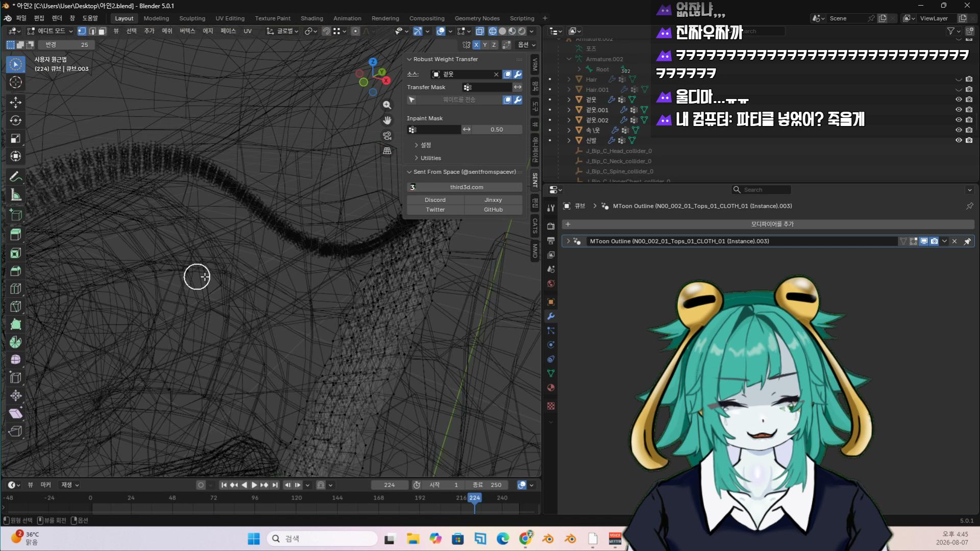
Task: Expand the 설정 subpanel
Action: pos(416,145)
